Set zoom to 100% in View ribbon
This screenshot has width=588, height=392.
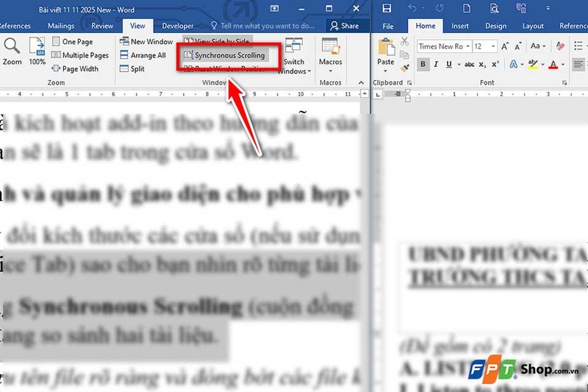click(x=37, y=51)
